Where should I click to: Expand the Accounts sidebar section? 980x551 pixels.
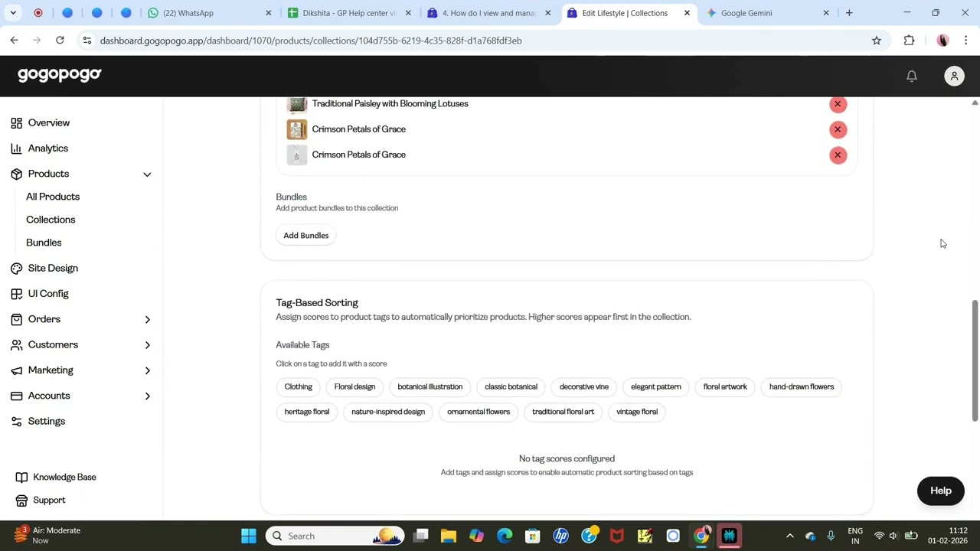pyautogui.click(x=147, y=396)
